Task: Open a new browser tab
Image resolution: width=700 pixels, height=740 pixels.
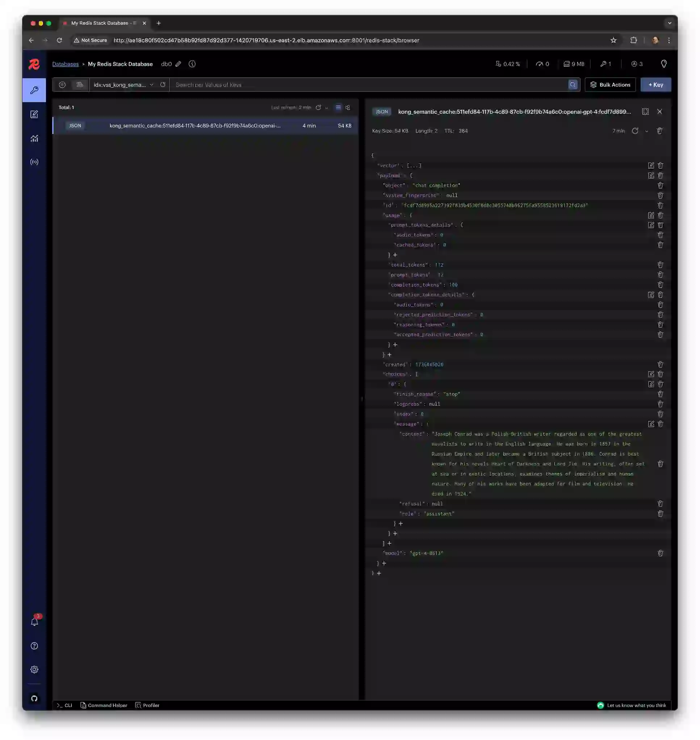Action: [159, 23]
